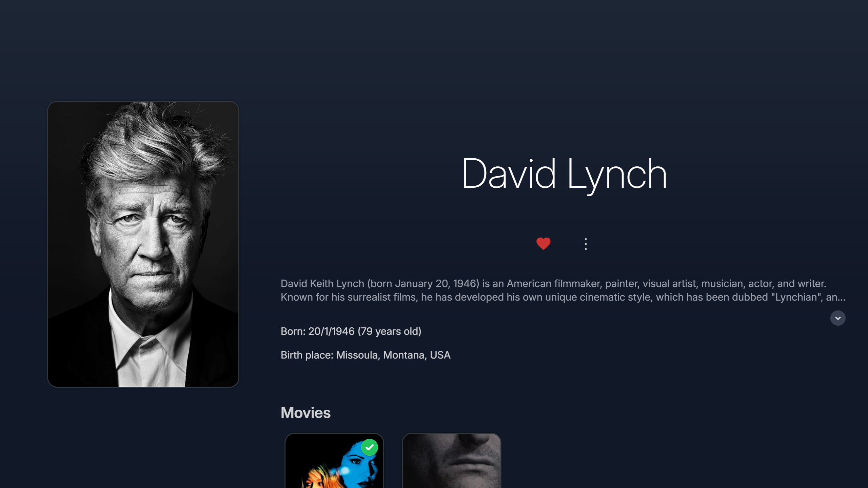This screenshot has height=488, width=868.
Task: Click "Known for his surrealist films" text
Action: (x=349, y=297)
